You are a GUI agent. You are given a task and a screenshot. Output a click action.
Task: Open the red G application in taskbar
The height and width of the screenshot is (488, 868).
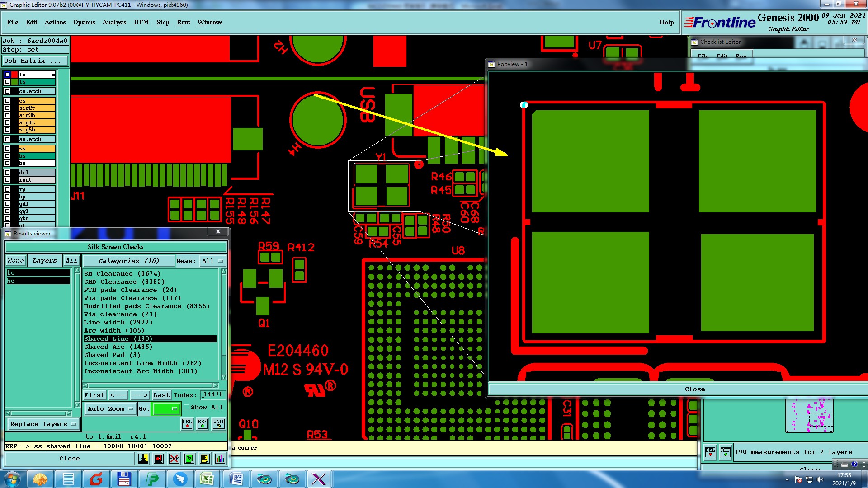click(96, 479)
